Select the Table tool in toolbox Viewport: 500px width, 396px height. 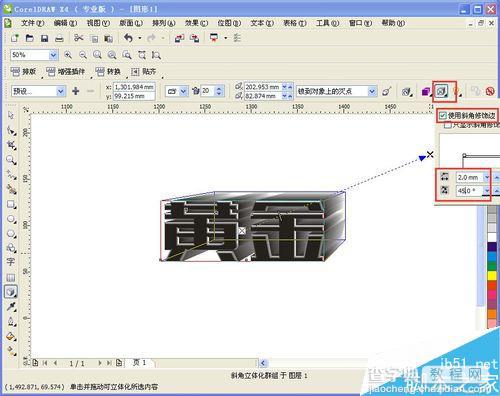tap(11, 277)
